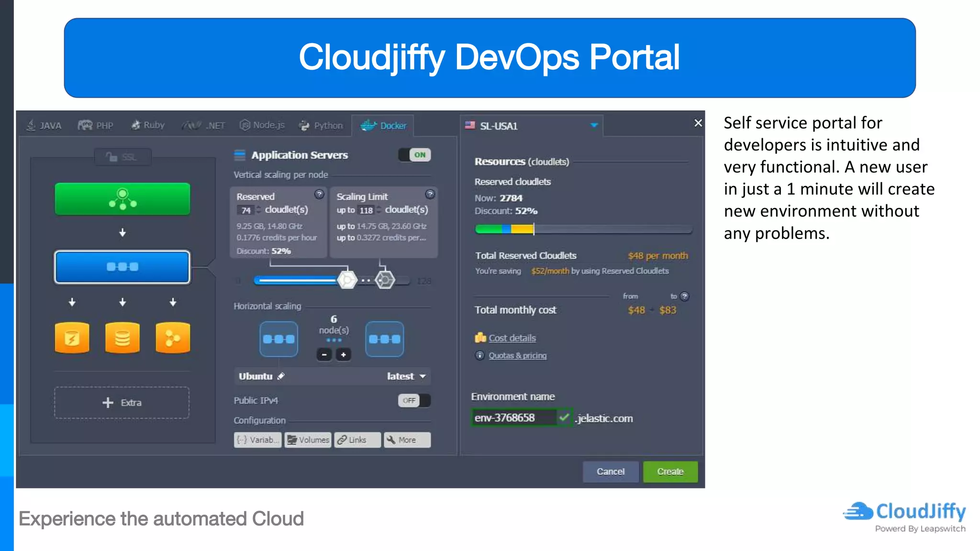980x551 pixels.
Task: Click the reserved cloudlets usage bar
Action: [x=583, y=230]
